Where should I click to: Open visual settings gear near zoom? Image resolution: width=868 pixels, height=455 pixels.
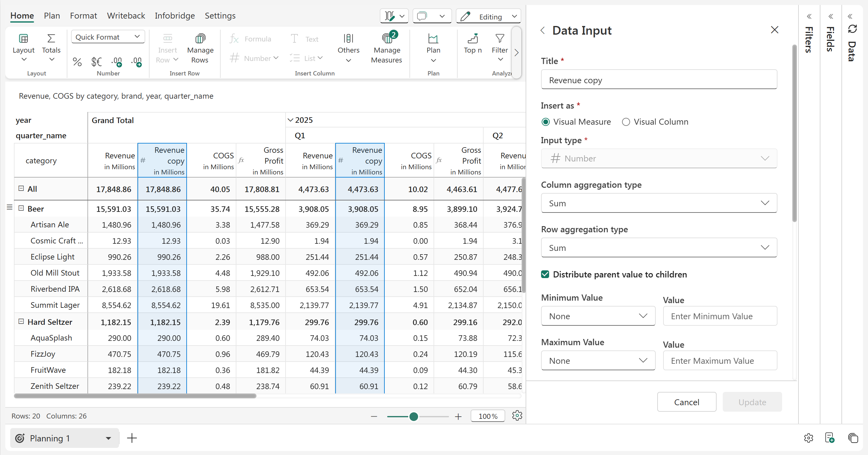tap(517, 415)
